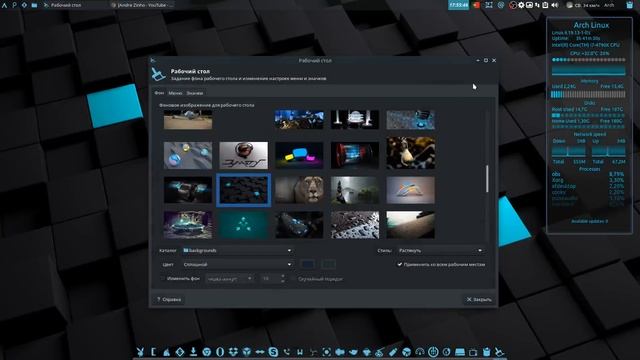Open the USB stick icon in dock

click(393, 352)
